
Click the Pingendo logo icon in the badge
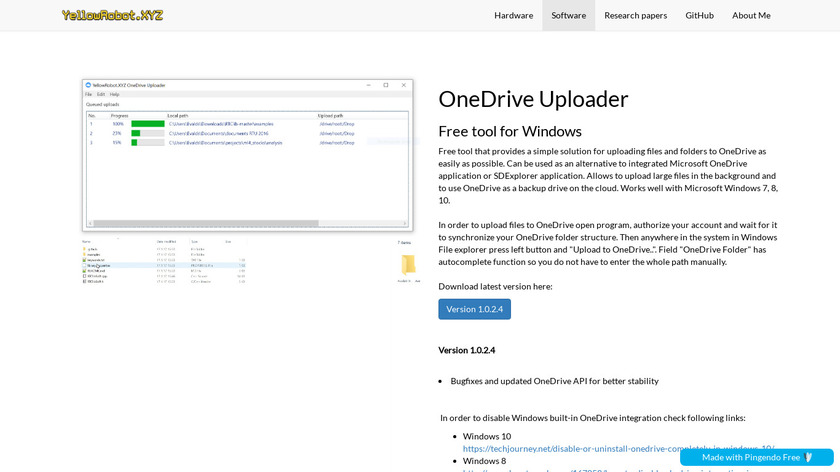[x=810, y=457]
